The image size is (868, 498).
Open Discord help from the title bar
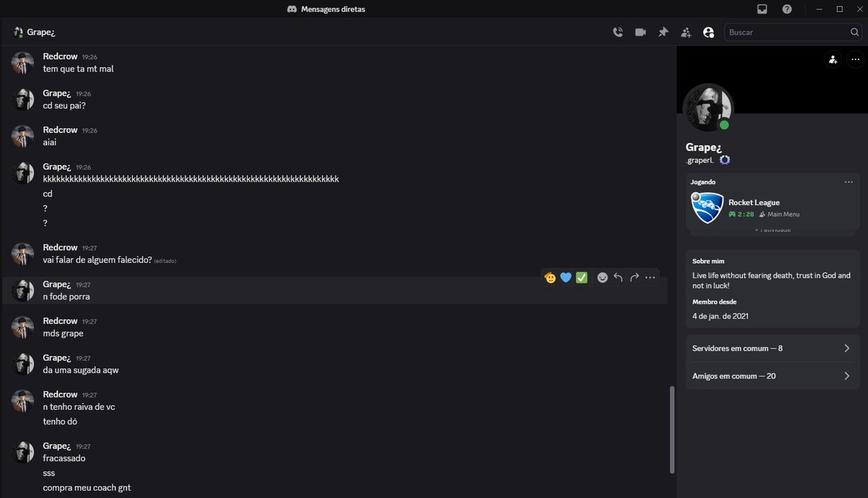pyautogui.click(x=787, y=9)
